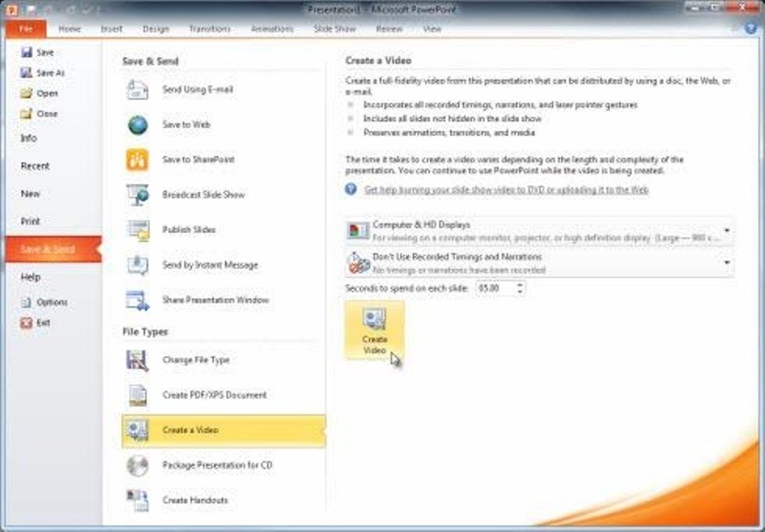Viewport: 765px width, 532px height.
Task: Open Create Handouts
Action: (x=138, y=500)
